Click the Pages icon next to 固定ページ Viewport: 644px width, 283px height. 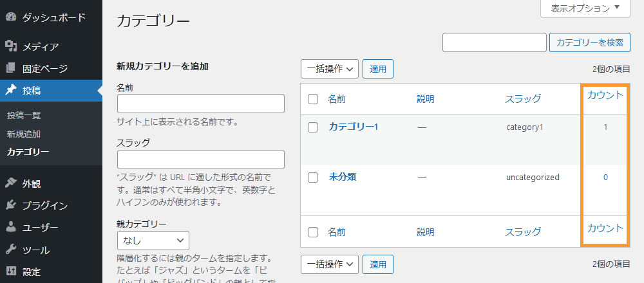pyautogui.click(x=11, y=68)
